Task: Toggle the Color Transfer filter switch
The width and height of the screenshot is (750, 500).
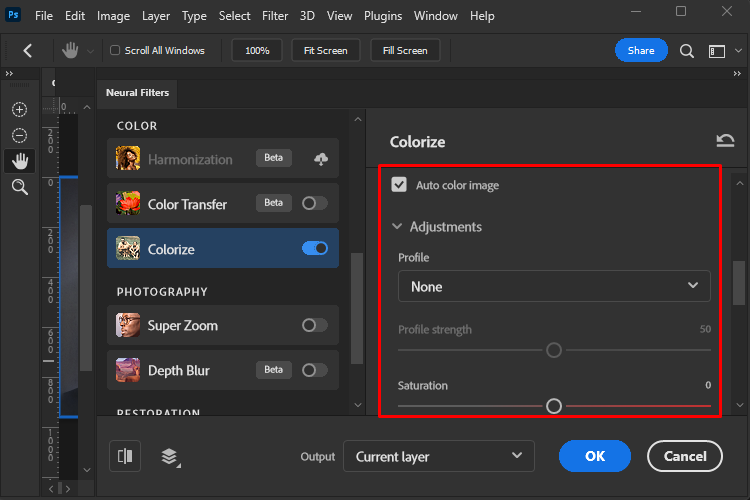Action: (314, 203)
